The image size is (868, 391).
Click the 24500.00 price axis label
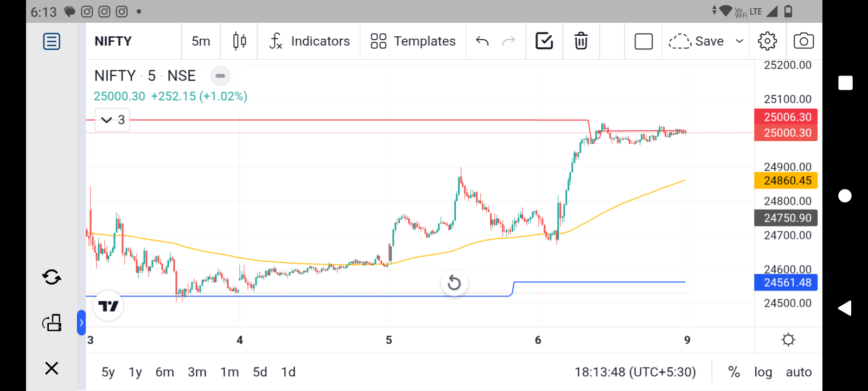coord(788,303)
